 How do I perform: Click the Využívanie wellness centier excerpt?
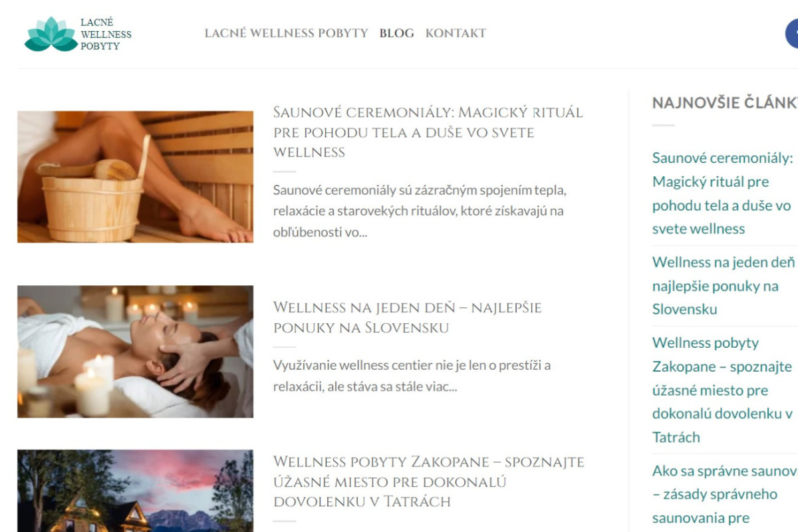pyautogui.click(x=412, y=376)
